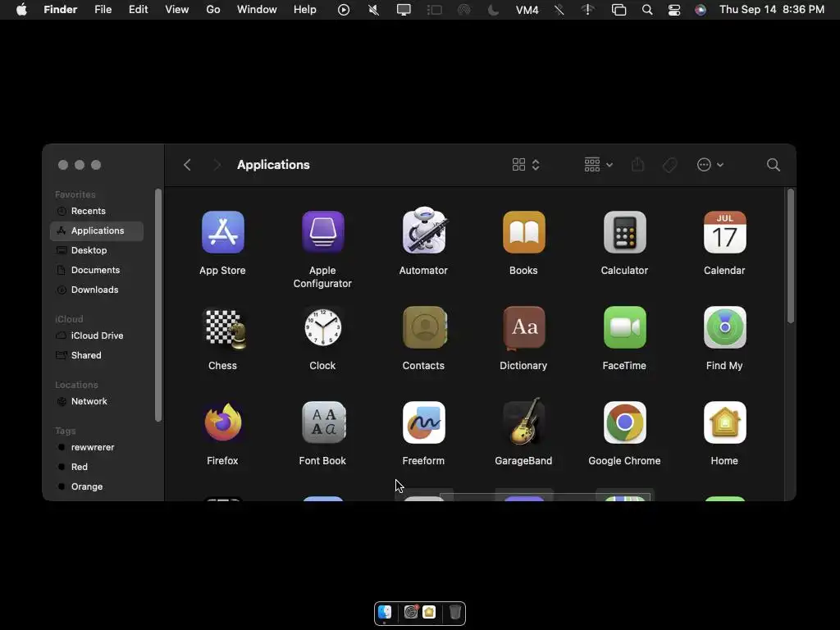Open System Settings from the Dock
840x630 pixels.
tap(411, 612)
